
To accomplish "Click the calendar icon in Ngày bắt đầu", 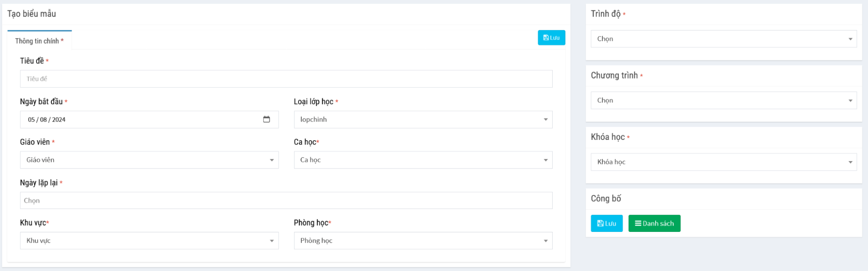I will click(x=266, y=119).
